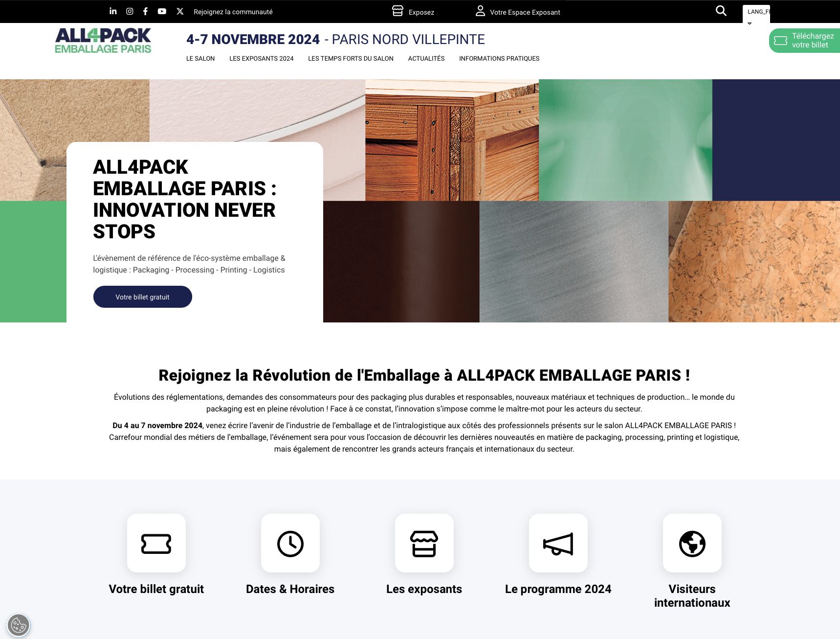Click the Les exposants card title

tap(424, 589)
